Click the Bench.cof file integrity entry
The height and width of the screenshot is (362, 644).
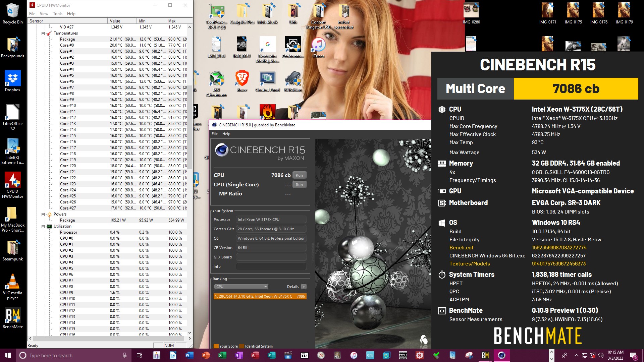click(x=461, y=248)
